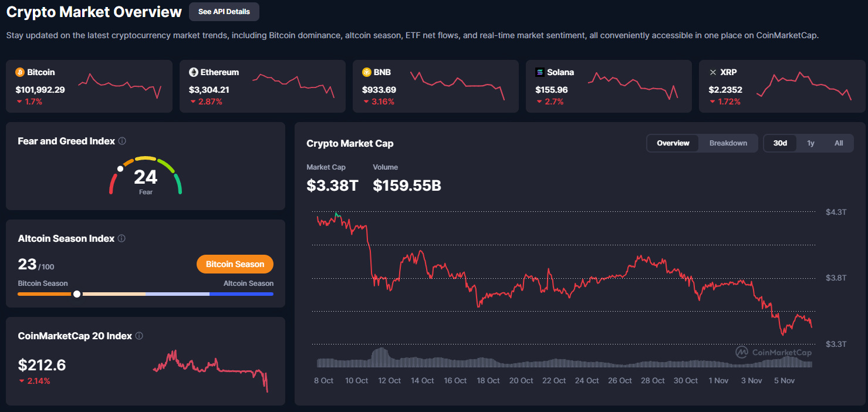868x412 pixels.
Task: Click the BNB coin logo icon
Action: coord(367,72)
